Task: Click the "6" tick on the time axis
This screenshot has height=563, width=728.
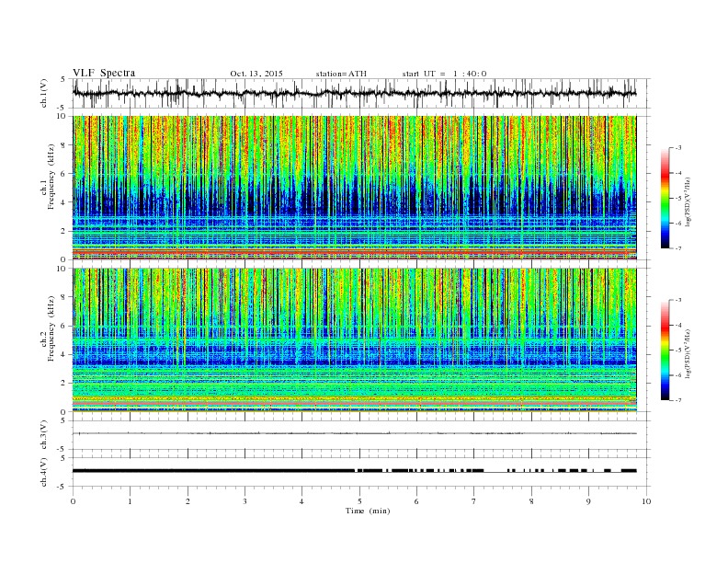Action: tap(416, 501)
